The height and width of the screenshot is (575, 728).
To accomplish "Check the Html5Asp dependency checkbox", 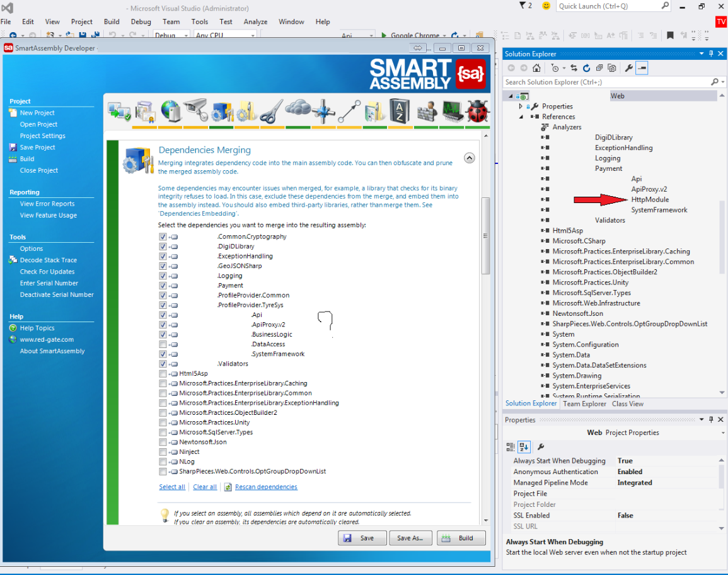I will (163, 373).
